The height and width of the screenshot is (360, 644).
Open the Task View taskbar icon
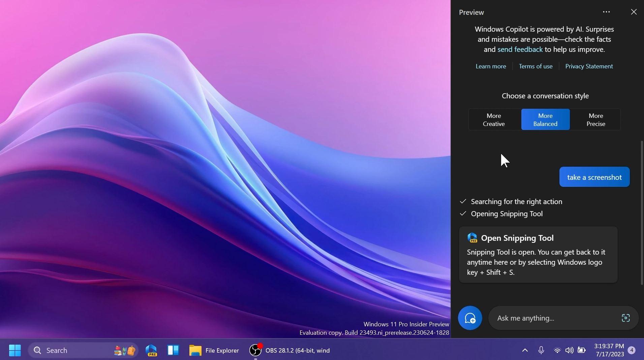[x=173, y=350]
